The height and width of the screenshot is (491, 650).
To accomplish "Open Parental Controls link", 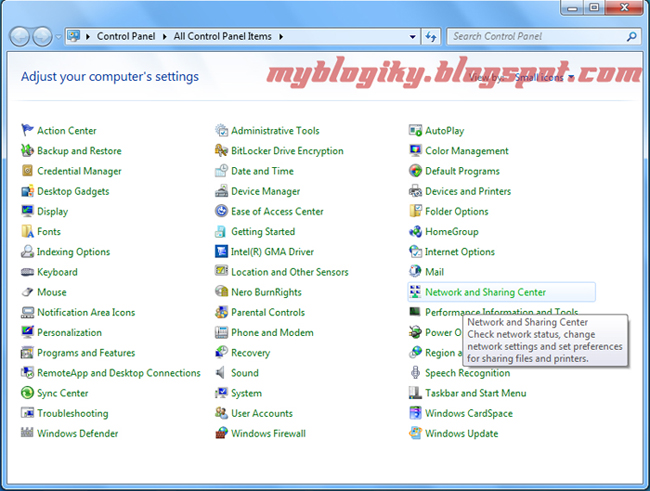I will [268, 312].
